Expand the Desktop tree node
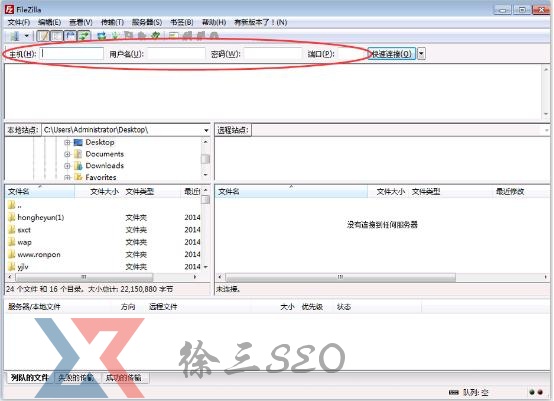The image size is (554, 401). click(67, 143)
